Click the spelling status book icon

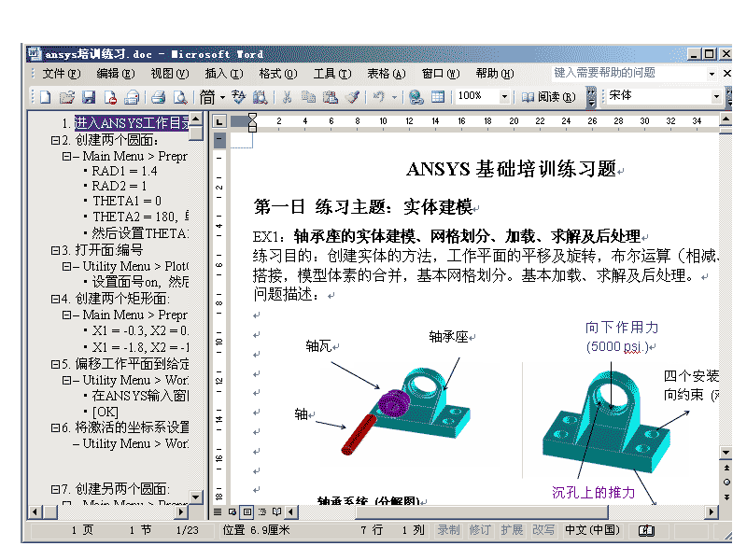[x=646, y=530]
